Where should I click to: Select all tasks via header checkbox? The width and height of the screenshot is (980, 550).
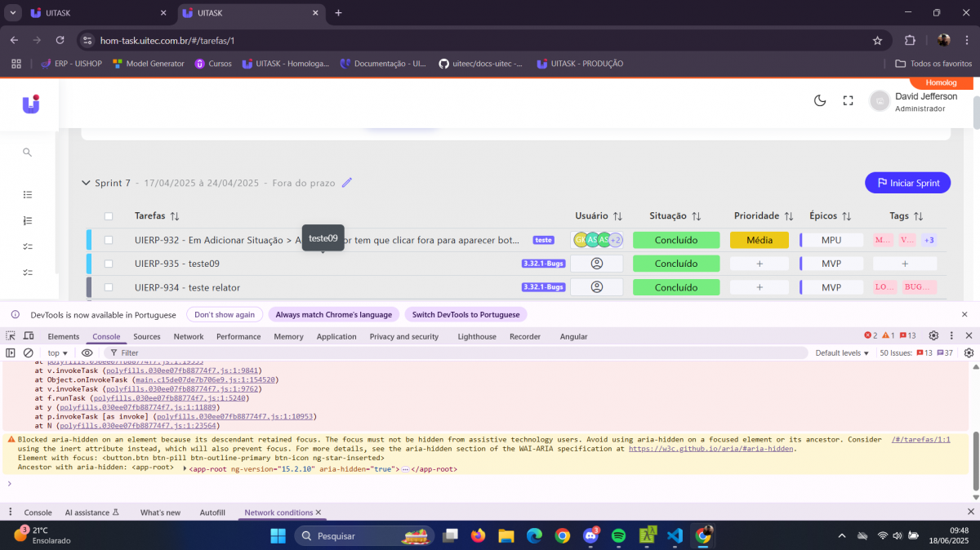(x=109, y=216)
